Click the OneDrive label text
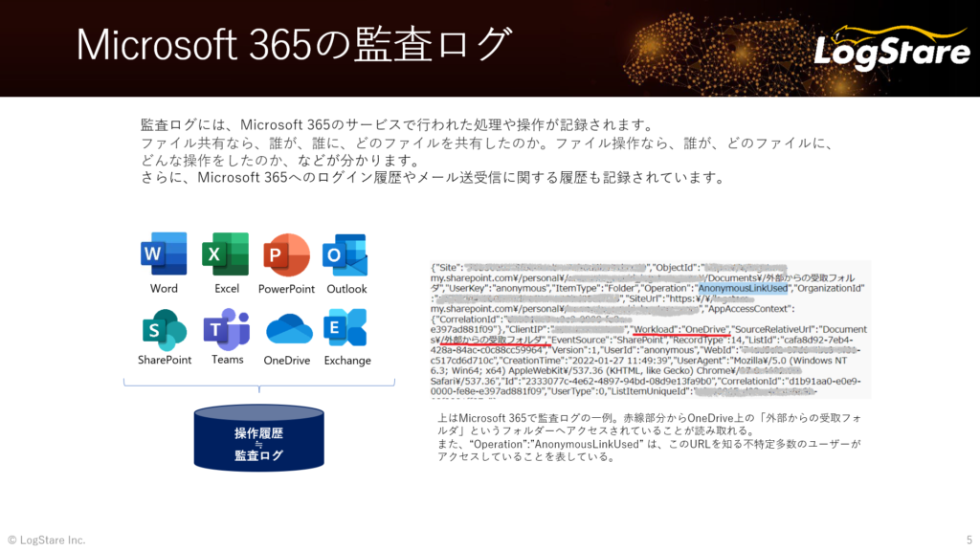 [287, 361]
